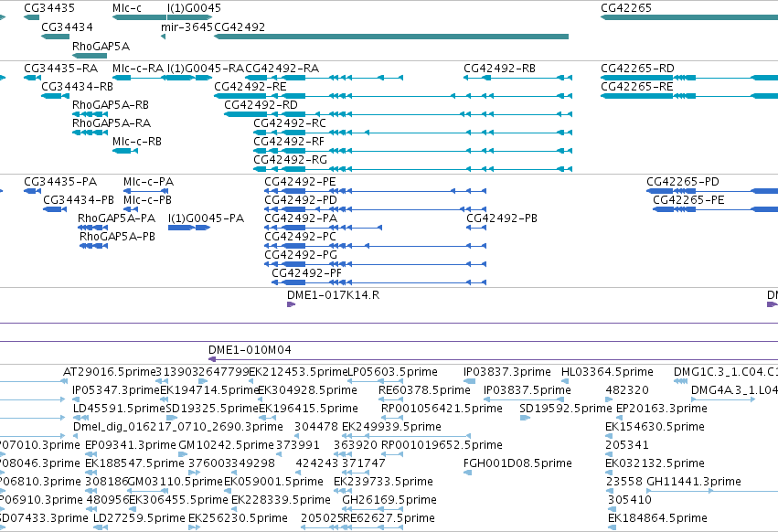Select the Mlc-c gene feature

point(140,17)
